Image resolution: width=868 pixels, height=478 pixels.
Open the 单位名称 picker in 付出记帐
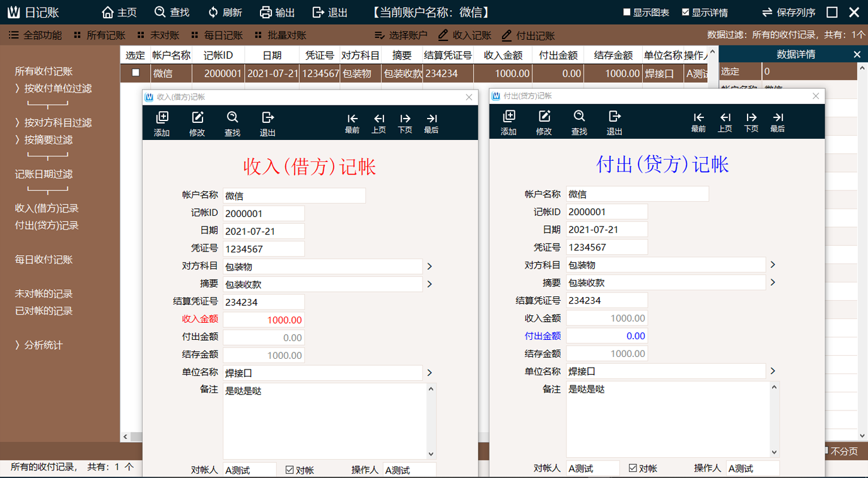(773, 371)
